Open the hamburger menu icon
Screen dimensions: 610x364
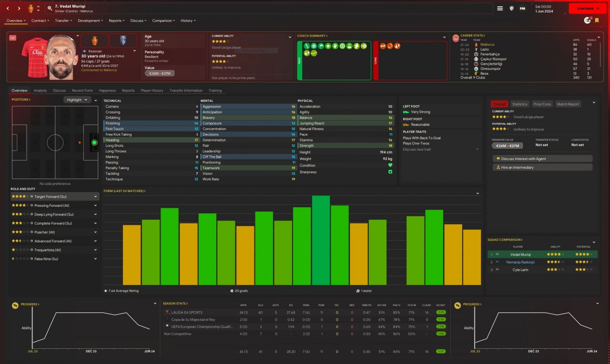tap(500, 8)
